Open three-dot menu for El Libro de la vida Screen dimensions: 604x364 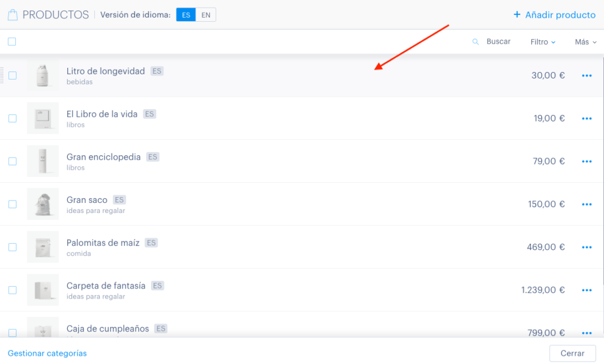tap(587, 118)
